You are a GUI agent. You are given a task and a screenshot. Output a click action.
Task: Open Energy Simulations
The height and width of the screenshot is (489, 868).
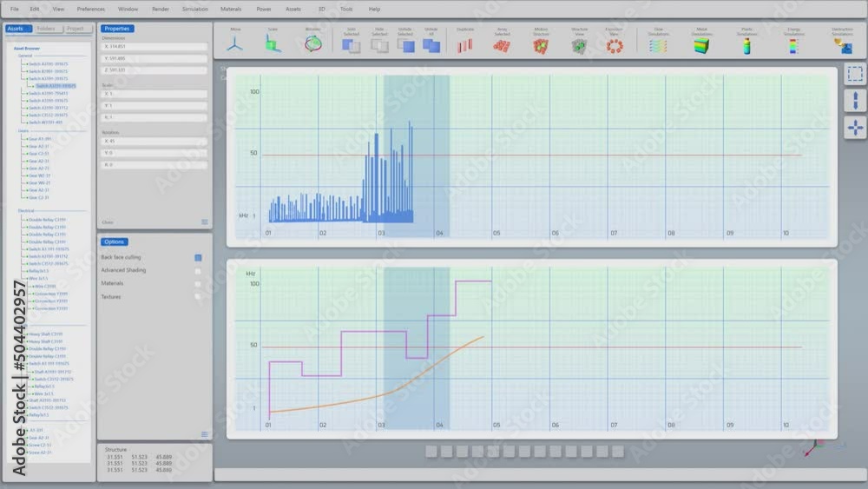[x=793, y=46]
